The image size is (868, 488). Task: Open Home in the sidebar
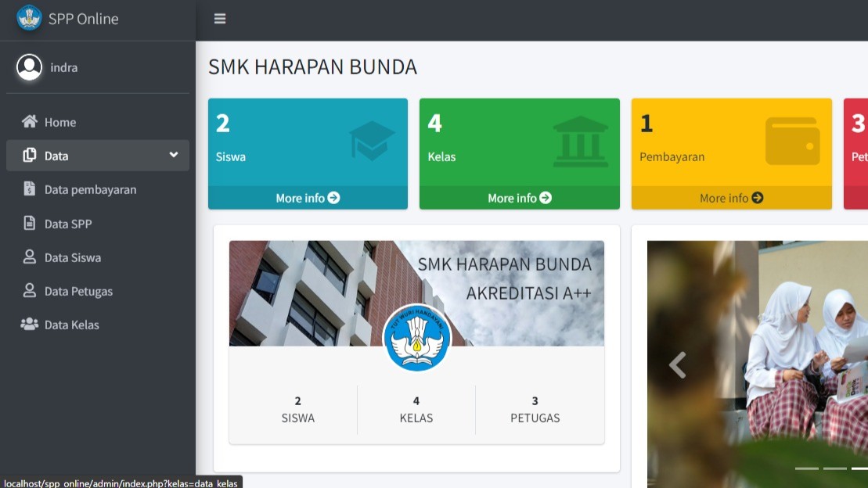tap(97, 122)
